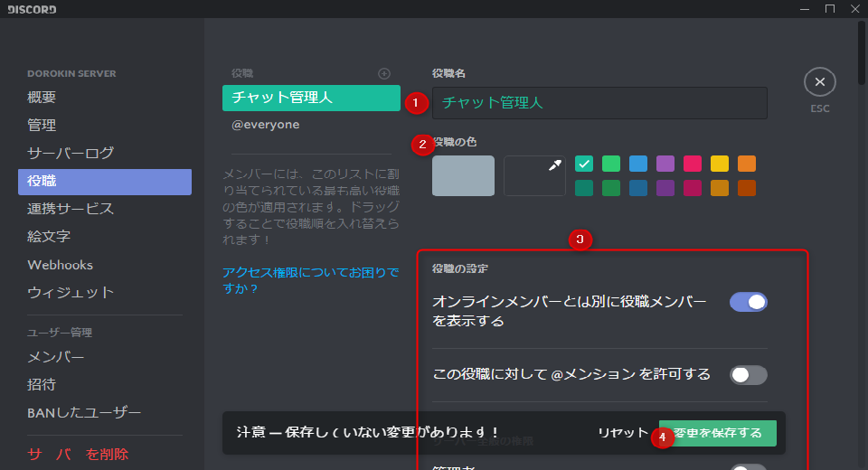Select the bright orange role color swatch
The image size is (868, 470).
[747, 164]
